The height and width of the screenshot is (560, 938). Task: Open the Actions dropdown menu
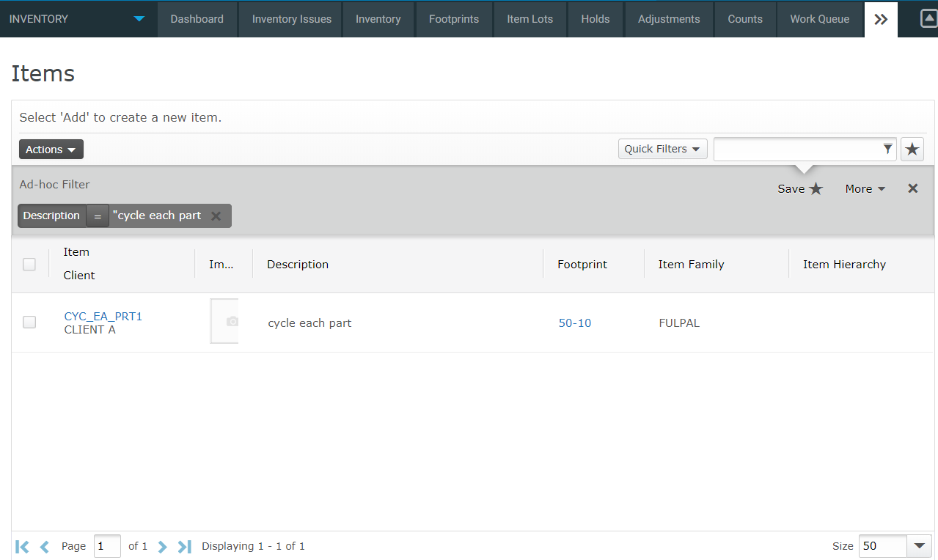click(51, 149)
